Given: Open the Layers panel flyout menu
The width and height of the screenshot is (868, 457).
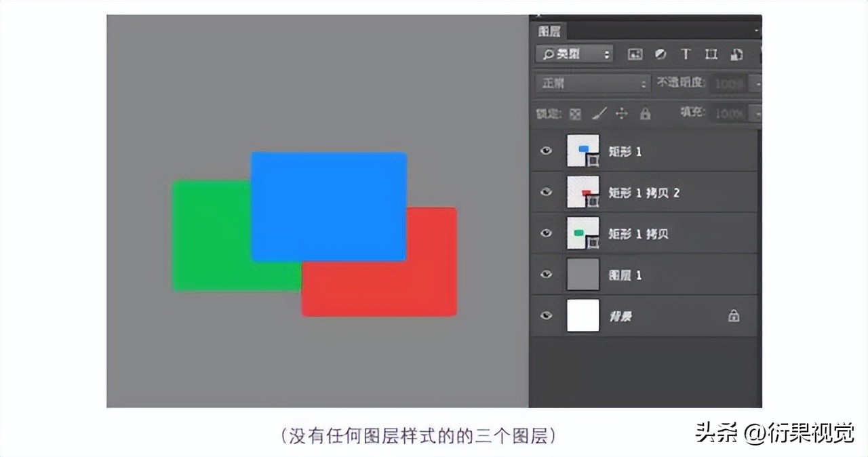Looking at the screenshot, I should click(x=757, y=31).
